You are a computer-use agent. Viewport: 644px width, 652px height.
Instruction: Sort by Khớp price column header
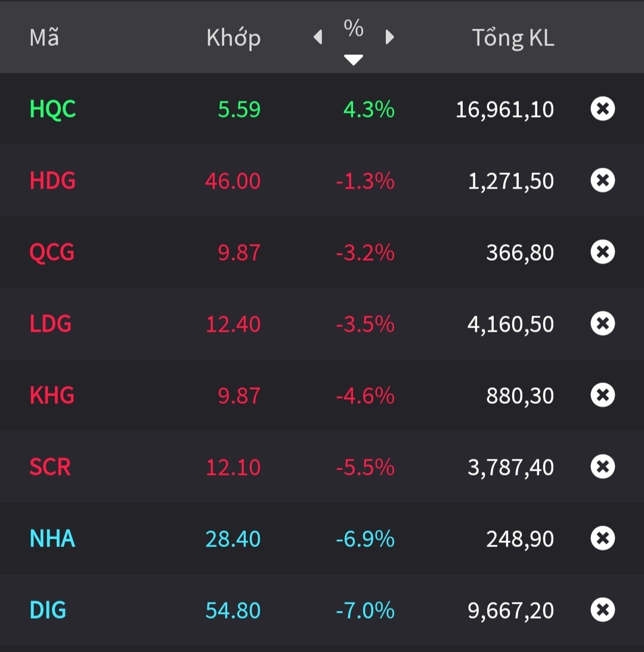[x=233, y=38]
